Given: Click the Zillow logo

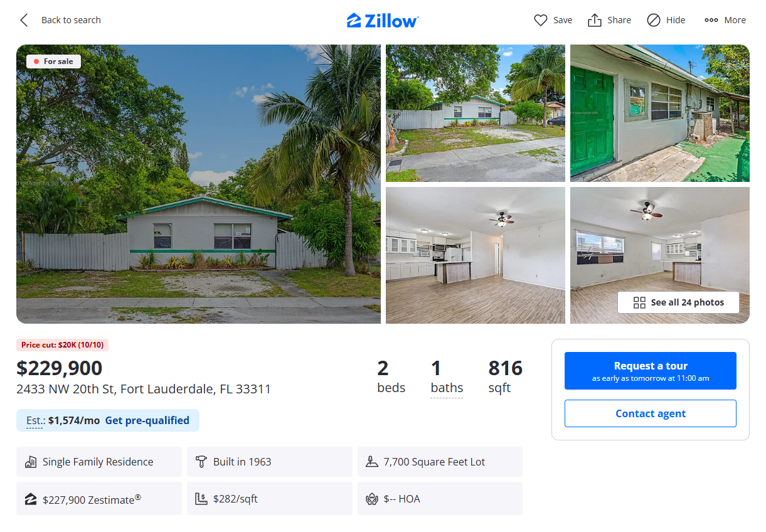Looking at the screenshot, I should point(383,20).
